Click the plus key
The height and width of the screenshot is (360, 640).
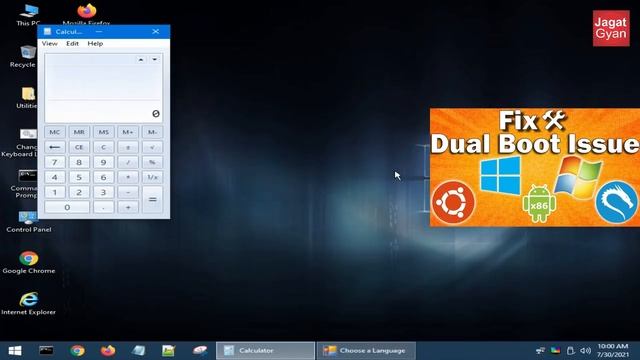[128, 207]
